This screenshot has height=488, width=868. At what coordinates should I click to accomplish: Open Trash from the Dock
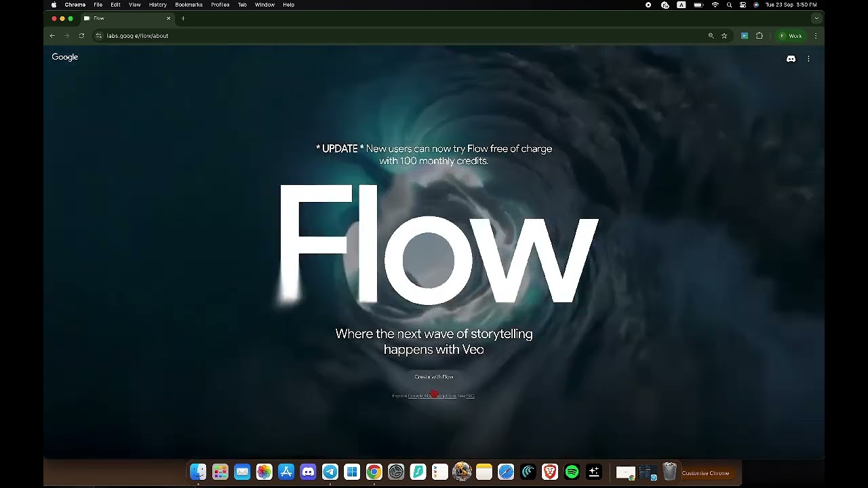[x=669, y=472]
